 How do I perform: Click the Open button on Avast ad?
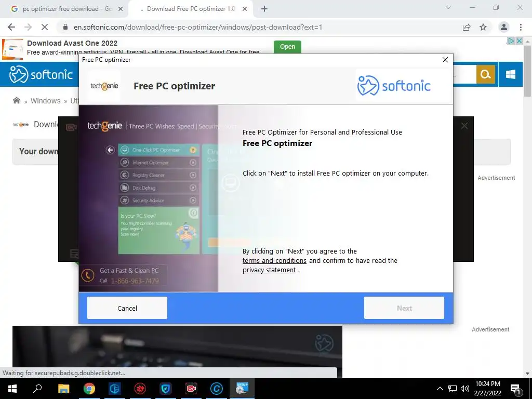tap(287, 46)
